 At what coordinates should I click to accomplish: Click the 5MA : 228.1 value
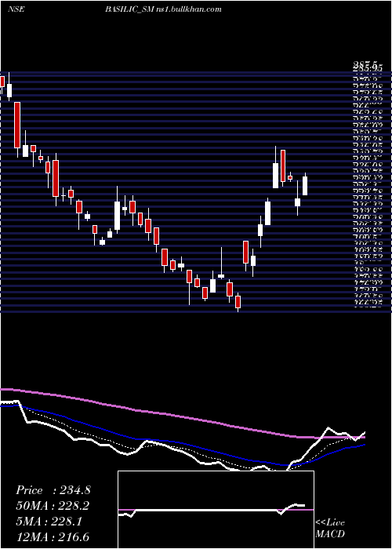49,521
